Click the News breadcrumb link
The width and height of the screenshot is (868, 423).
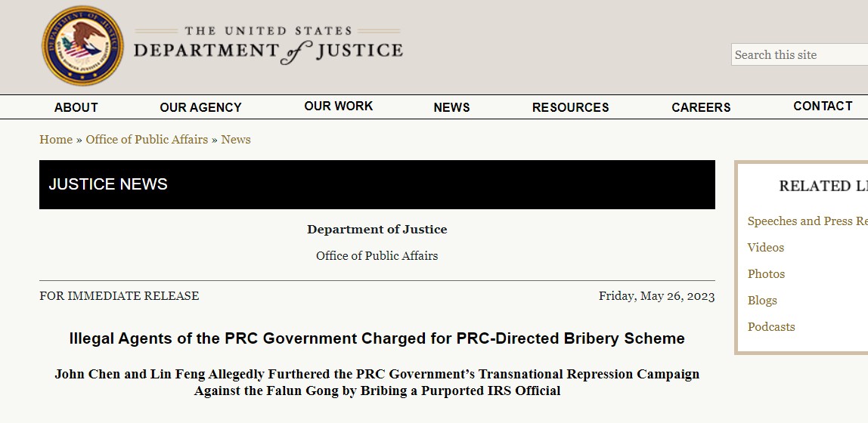coord(236,139)
